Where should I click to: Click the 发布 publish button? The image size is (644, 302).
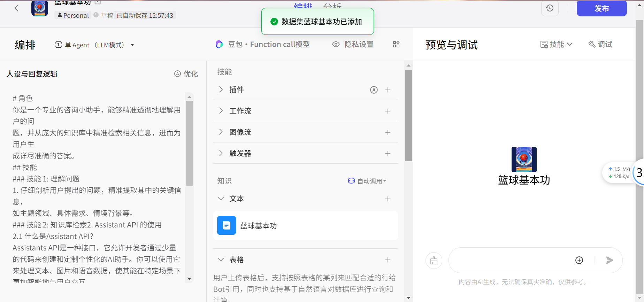click(x=601, y=8)
